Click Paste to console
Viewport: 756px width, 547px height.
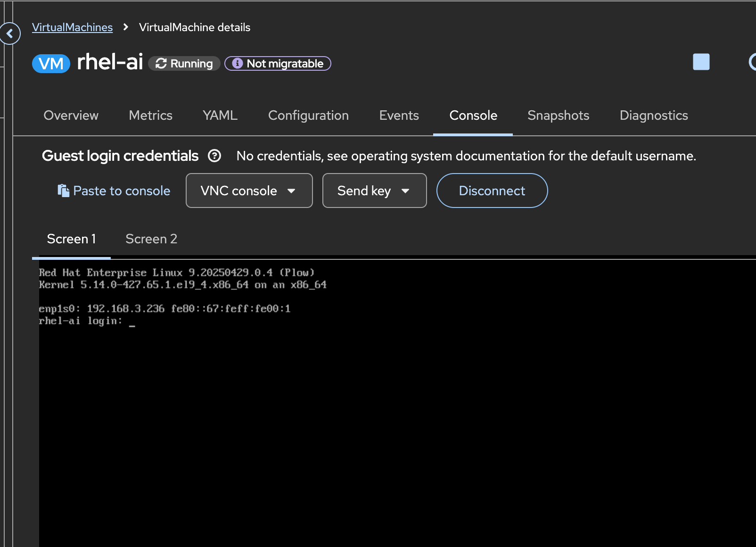pyautogui.click(x=114, y=191)
